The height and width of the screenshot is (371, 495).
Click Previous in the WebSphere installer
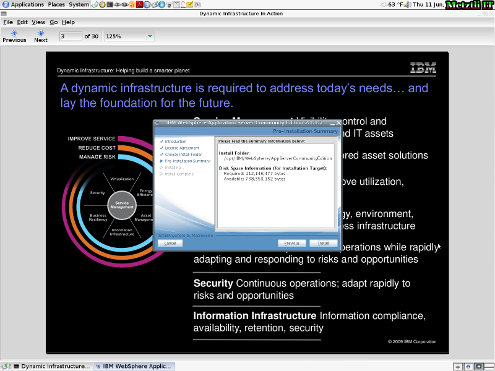(292, 243)
